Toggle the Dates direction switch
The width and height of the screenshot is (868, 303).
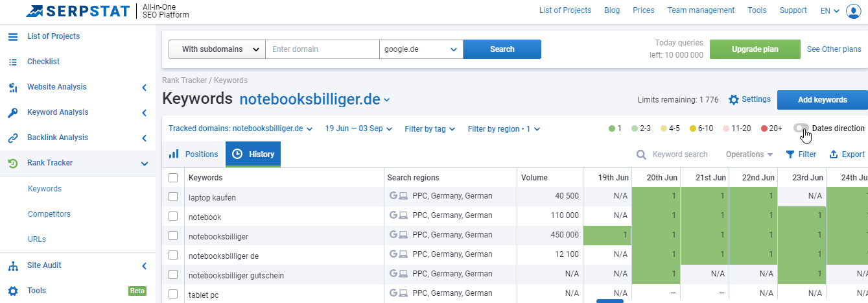click(801, 128)
